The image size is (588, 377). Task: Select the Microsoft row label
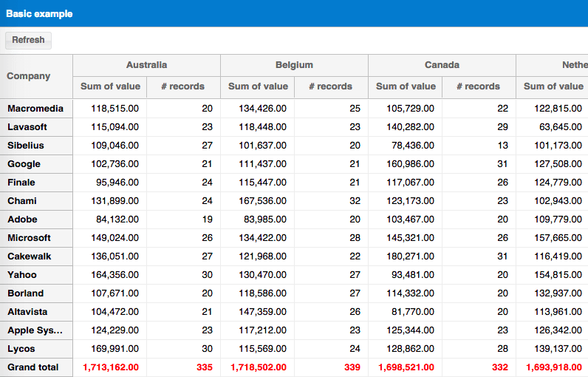click(36, 238)
